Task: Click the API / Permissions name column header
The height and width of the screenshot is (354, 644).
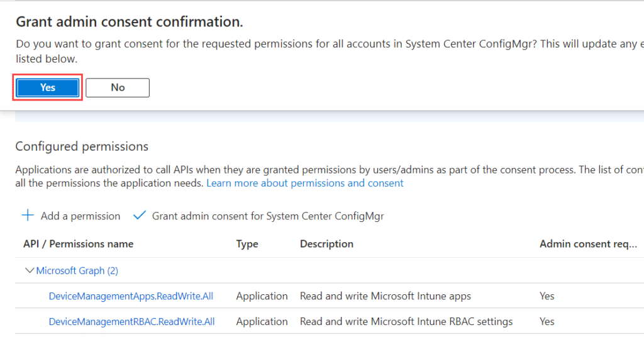Action: pos(79,244)
